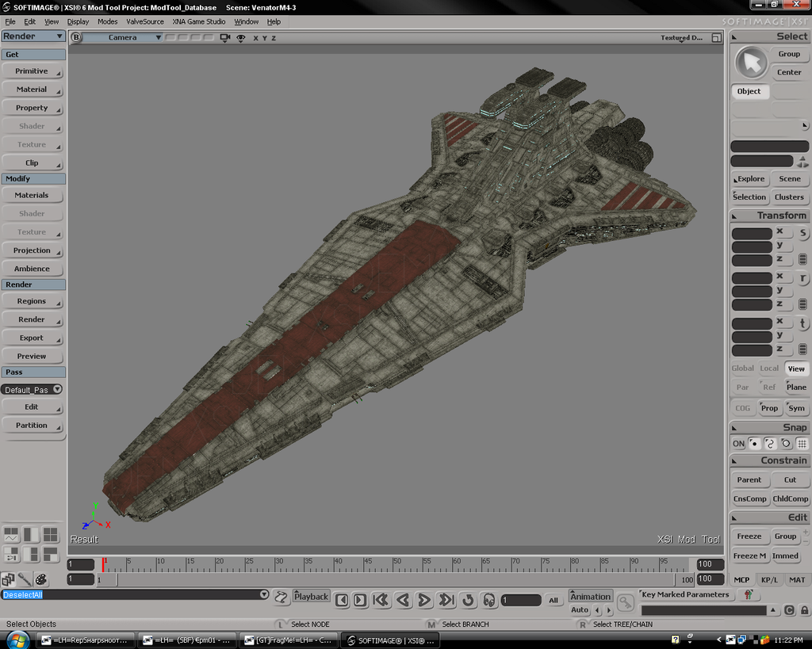The height and width of the screenshot is (649, 812).
Task: Enable View transform mode
Action: tap(796, 368)
